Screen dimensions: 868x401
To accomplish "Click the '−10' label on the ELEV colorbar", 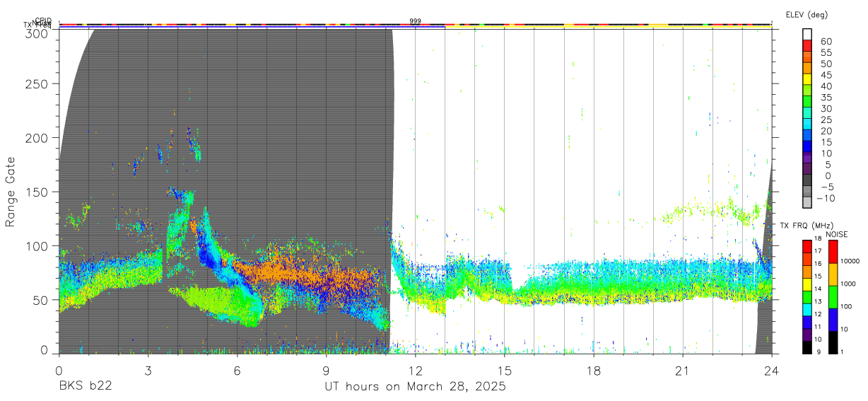I will coord(827,198).
